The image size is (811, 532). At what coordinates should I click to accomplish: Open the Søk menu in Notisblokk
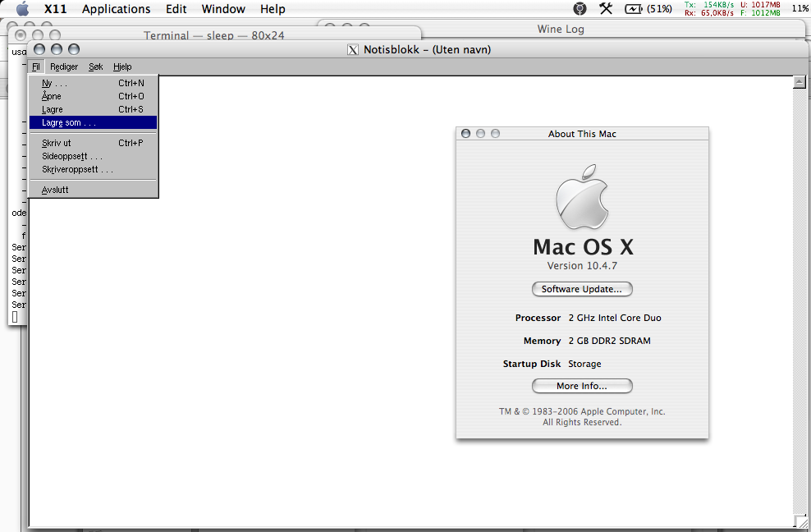[96, 66]
